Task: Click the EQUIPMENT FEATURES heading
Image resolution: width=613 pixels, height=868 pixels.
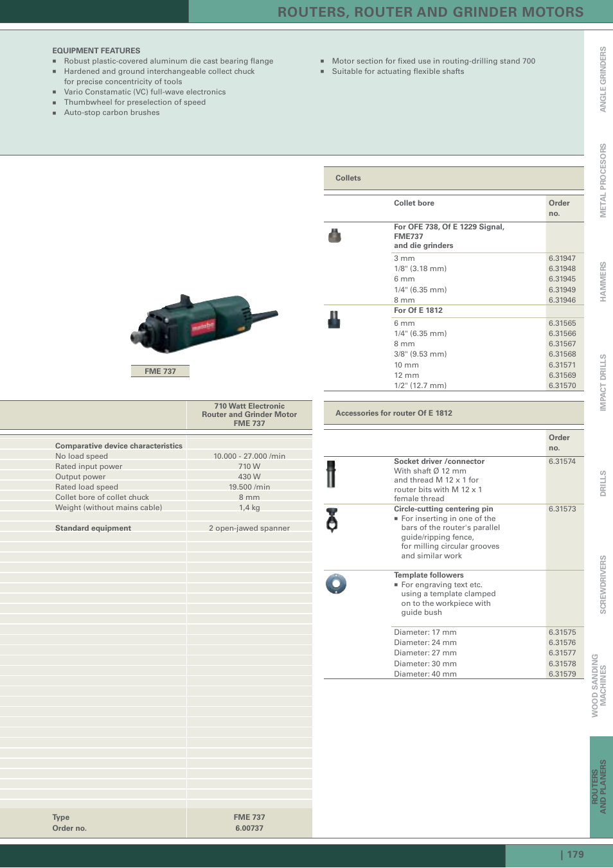Action: coord(96,51)
